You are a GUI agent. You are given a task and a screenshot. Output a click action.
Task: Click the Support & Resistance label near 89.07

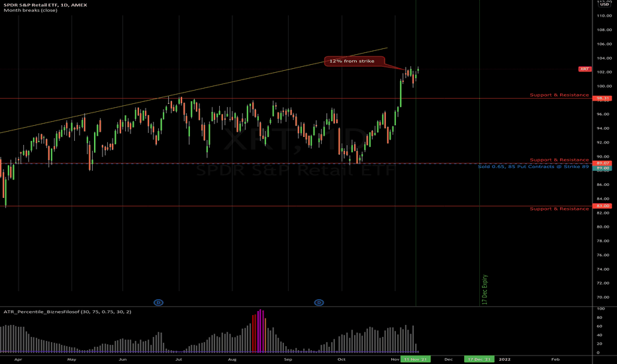point(559,159)
